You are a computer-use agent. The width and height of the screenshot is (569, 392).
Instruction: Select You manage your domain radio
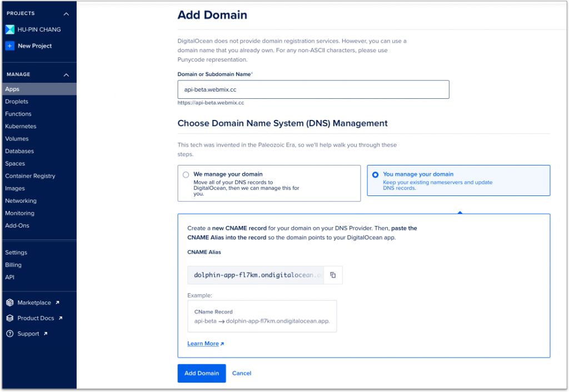coord(375,175)
